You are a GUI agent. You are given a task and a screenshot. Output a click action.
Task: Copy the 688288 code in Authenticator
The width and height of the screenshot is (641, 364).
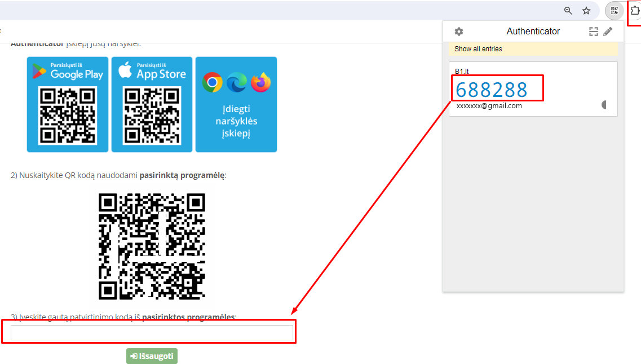coord(492,90)
